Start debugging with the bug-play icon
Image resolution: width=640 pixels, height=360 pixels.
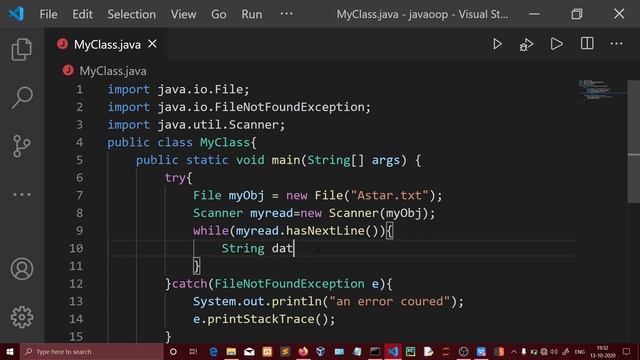[526, 44]
